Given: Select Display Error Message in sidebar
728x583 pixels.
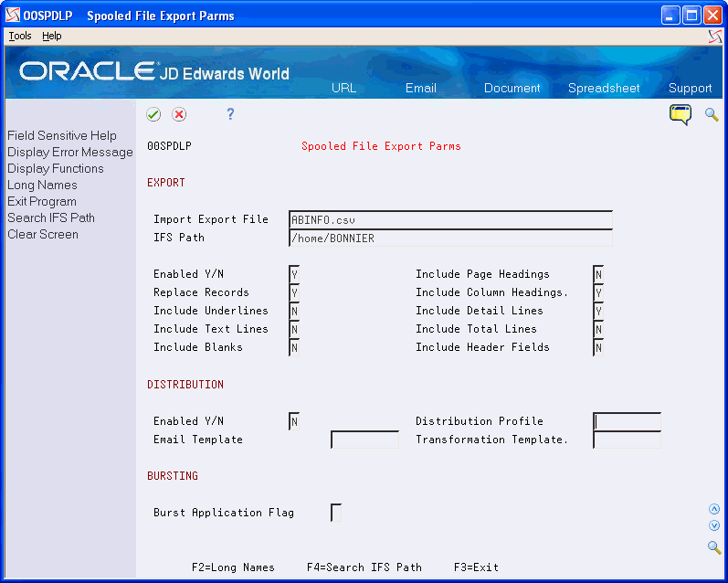Looking at the screenshot, I should (70, 153).
